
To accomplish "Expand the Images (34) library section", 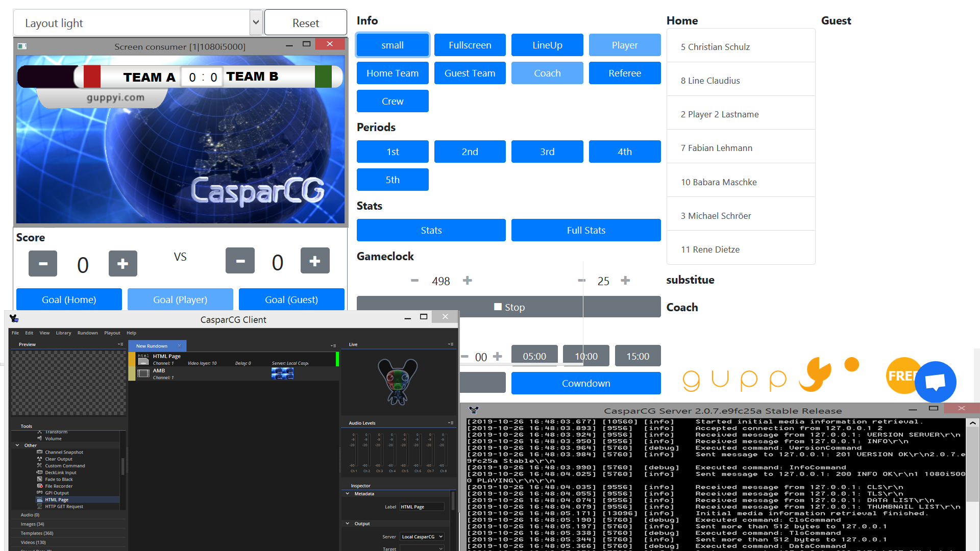I will [68, 524].
